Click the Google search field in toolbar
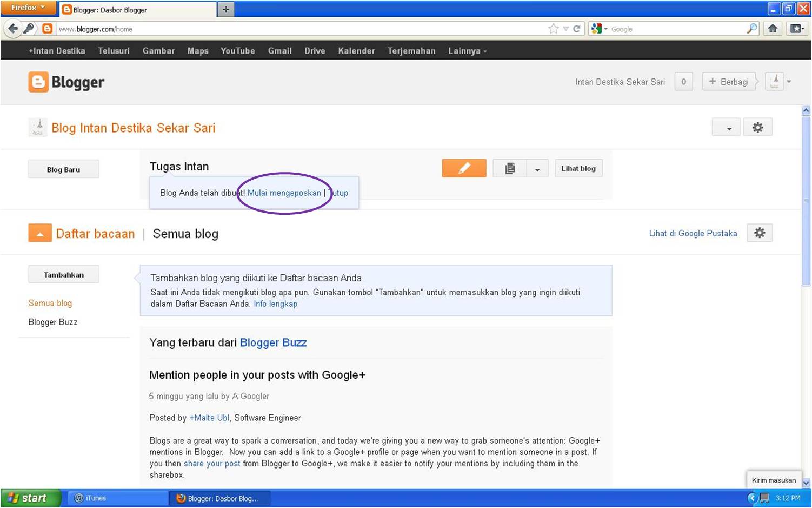 [x=677, y=29]
